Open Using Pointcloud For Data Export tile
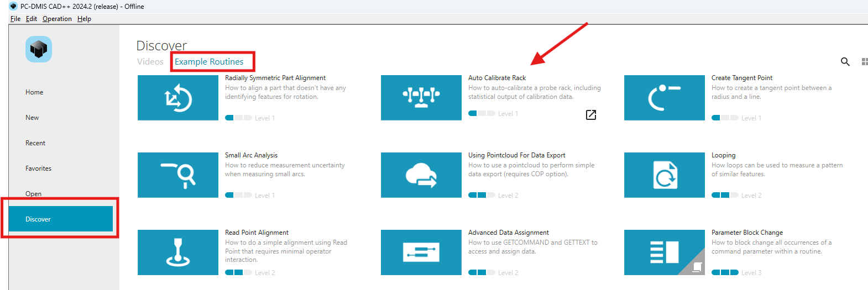The width and height of the screenshot is (868, 290). pos(421,175)
